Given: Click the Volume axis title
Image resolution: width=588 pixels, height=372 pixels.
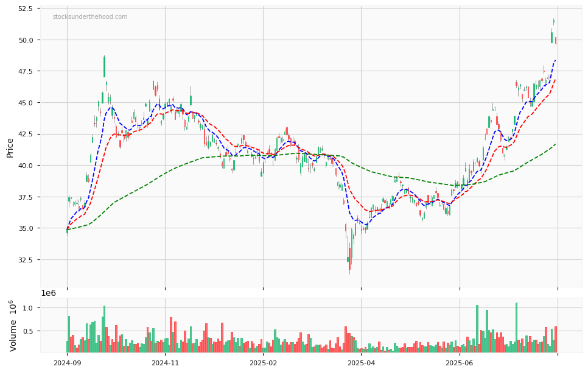Looking at the screenshot, I should [12, 326].
